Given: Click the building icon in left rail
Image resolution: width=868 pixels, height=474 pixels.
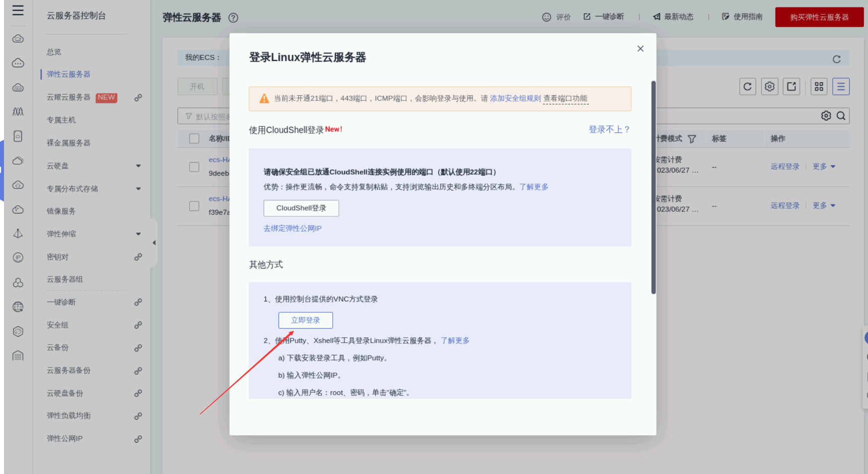Looking at the screenshot, I should [x=18, y=356].
